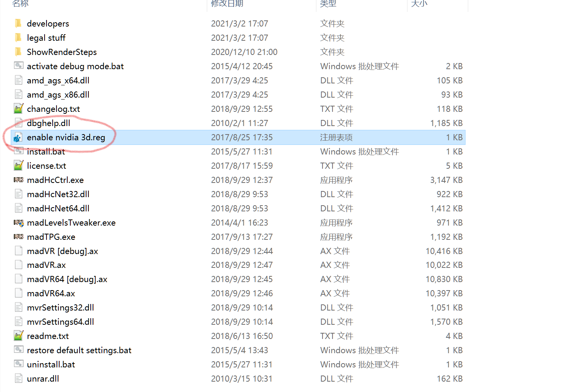Select the ShowRenderSteps folder name

tap(62, 52)
